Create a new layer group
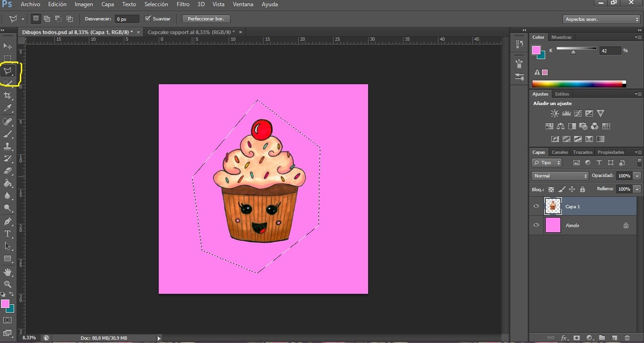This screenshot has height=343, width=644. tap(602, 338)
